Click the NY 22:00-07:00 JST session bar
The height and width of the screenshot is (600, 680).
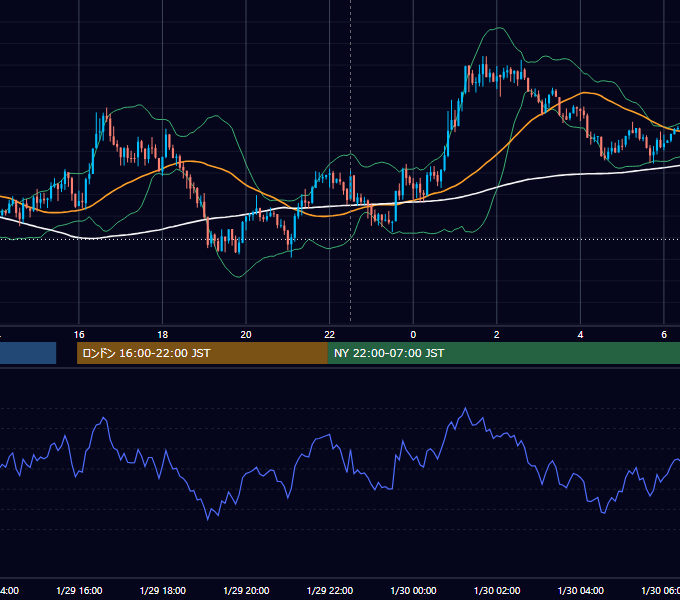(503, 353)
